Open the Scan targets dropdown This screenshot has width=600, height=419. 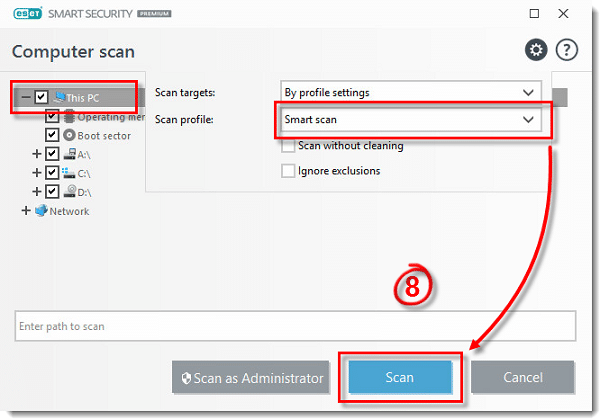411,93
